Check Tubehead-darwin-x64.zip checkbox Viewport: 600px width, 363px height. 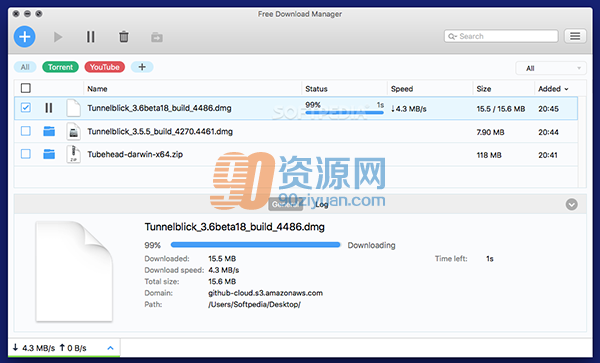[26, 154]
